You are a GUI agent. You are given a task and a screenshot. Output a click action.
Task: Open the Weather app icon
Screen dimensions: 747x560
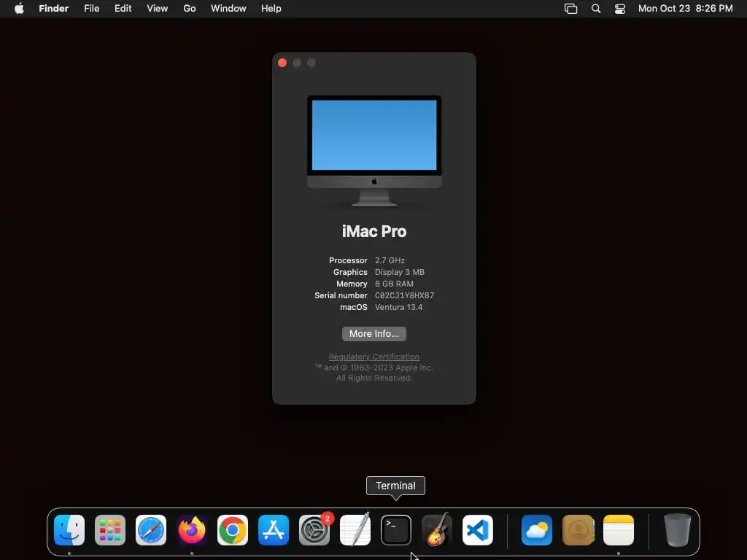537,530
